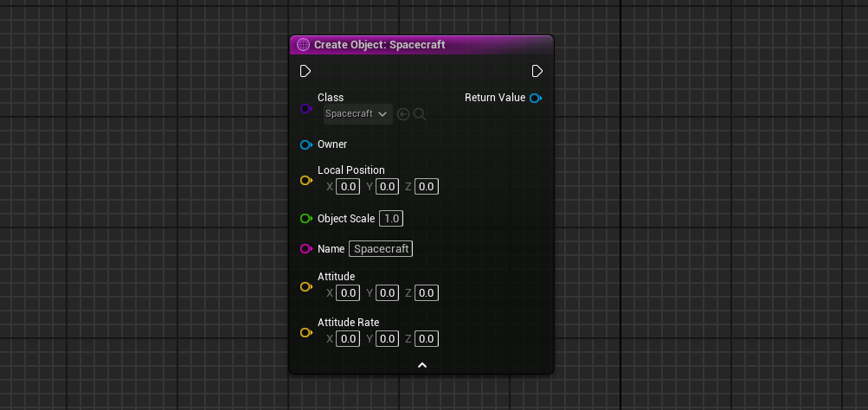Click the Object Scale value field
Screen dimensions: 868x410
coord(391,219)
